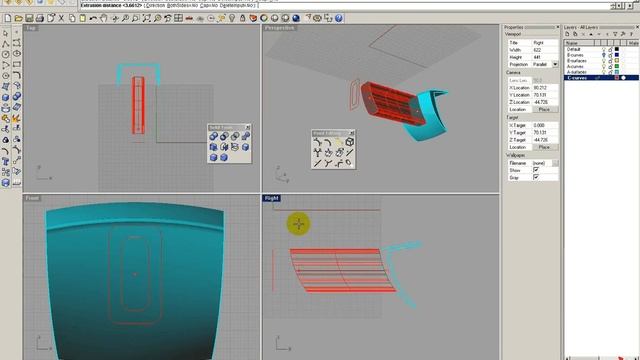Select the B-surfaces layer row

(601, 61)
